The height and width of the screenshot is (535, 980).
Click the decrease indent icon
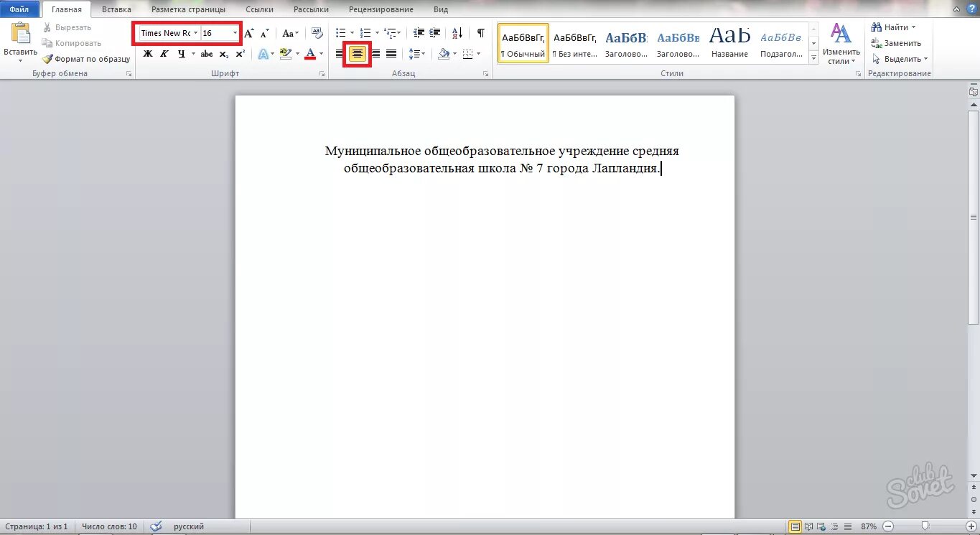click(x=419, y=33)
